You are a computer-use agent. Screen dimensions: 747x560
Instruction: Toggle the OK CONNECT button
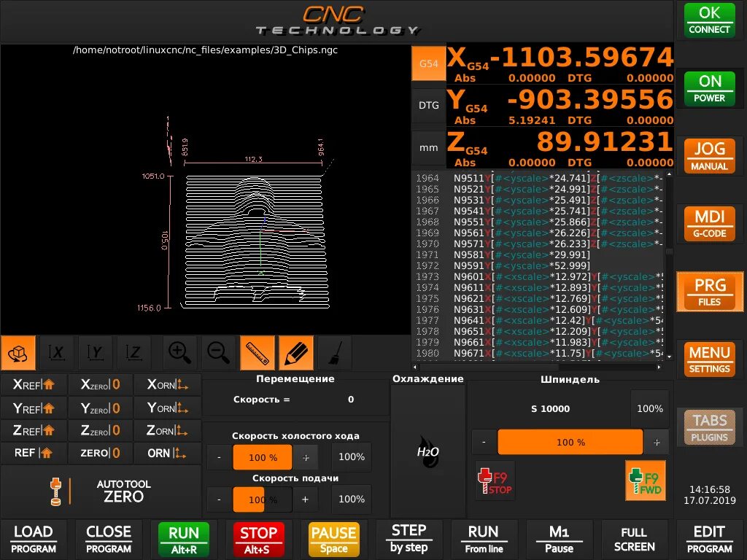709,20
